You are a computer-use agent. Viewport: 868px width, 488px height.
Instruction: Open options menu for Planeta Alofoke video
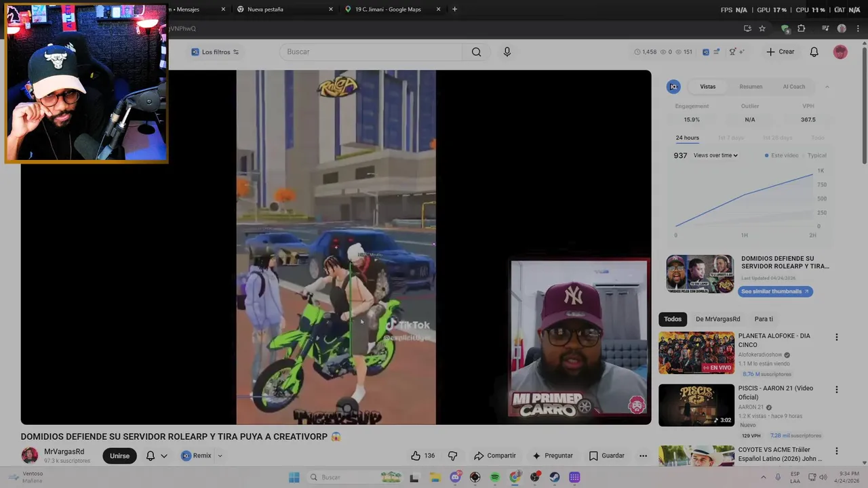click(836, 337)
